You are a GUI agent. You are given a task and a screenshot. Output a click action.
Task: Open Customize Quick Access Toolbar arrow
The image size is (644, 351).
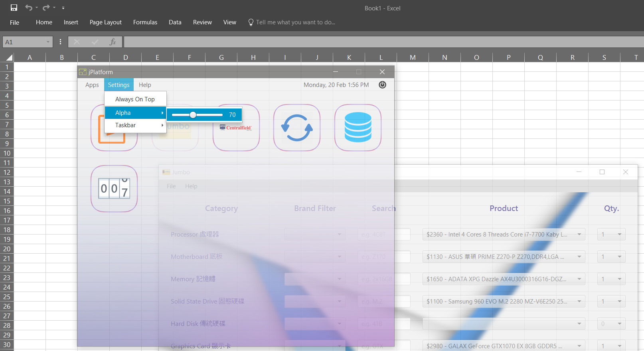point(63,8)
